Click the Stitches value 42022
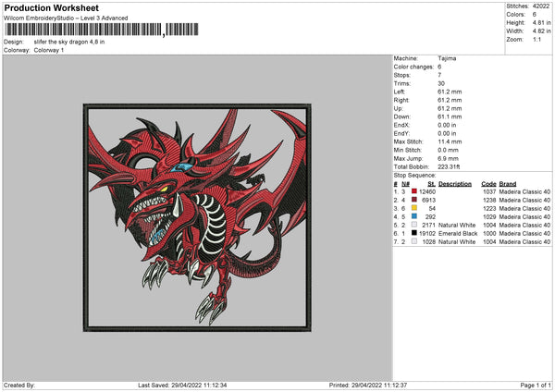The height and width of the screenshot is (392, 555). coord(541,6)
